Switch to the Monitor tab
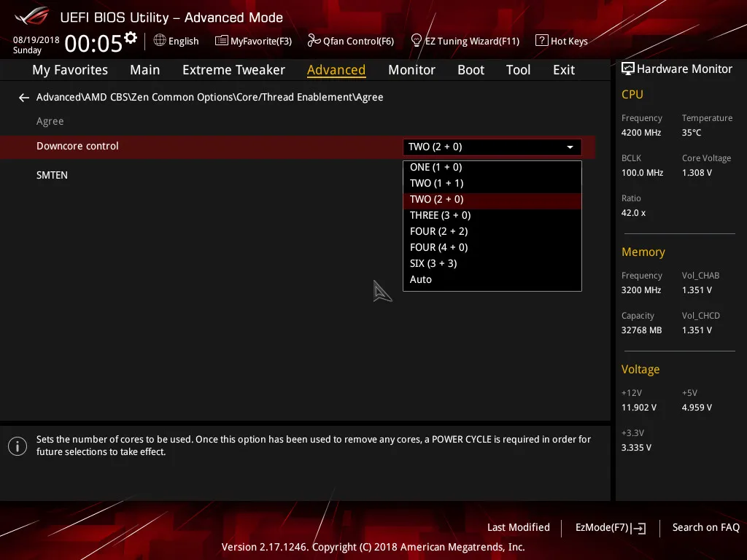Image resolution: width=747 pixels, height=560 pixels. point(411,70)
